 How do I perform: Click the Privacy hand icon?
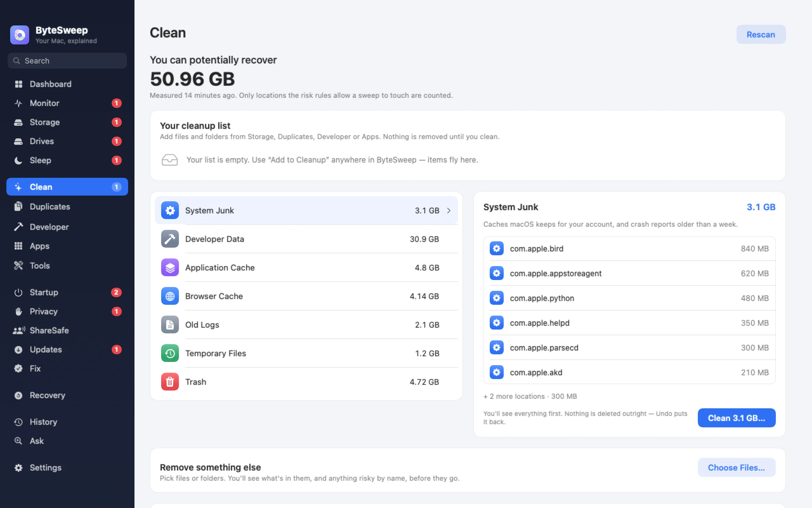[18, 311]
